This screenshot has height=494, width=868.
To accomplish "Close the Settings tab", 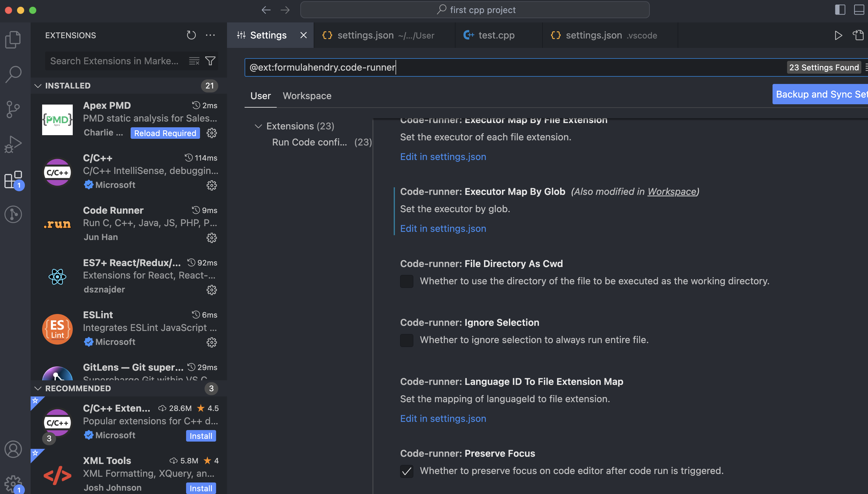I will (x=304, y=35).
